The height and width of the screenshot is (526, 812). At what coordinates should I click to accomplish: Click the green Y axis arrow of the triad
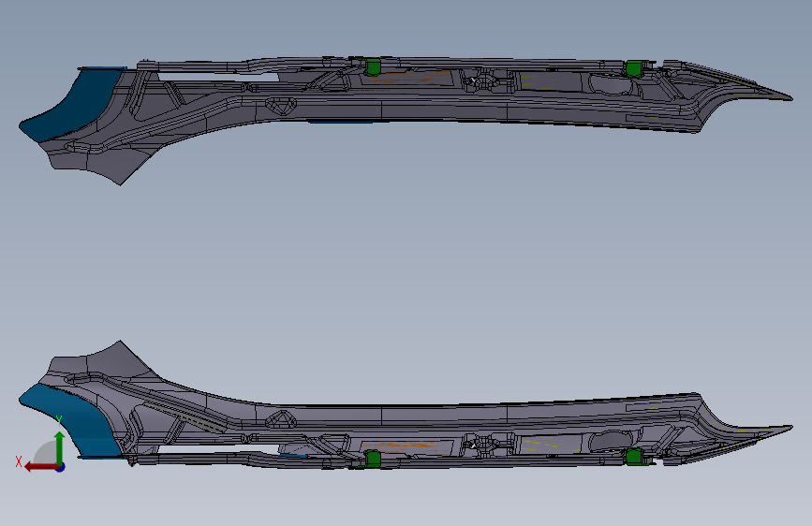(x=60, y=447)
